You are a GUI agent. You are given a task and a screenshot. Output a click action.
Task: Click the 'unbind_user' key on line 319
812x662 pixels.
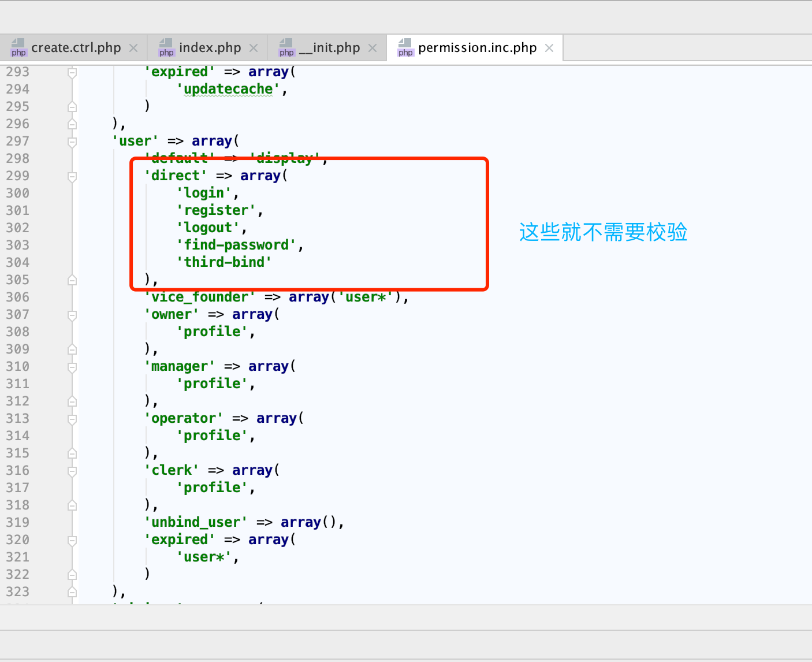point(196,522)
